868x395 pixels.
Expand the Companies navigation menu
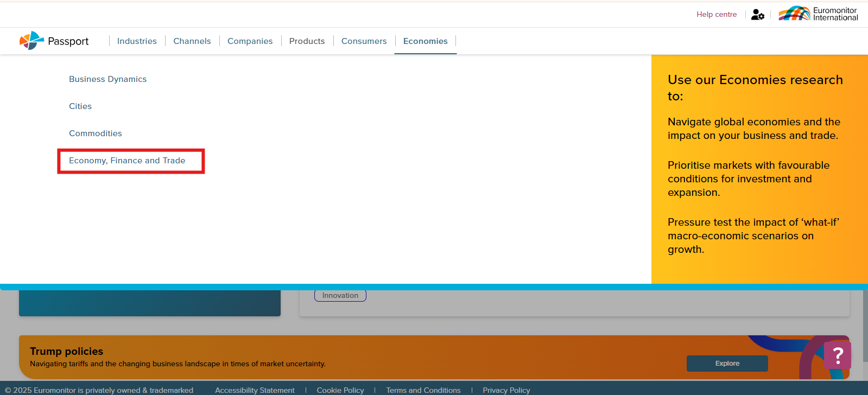click(250, 41)
